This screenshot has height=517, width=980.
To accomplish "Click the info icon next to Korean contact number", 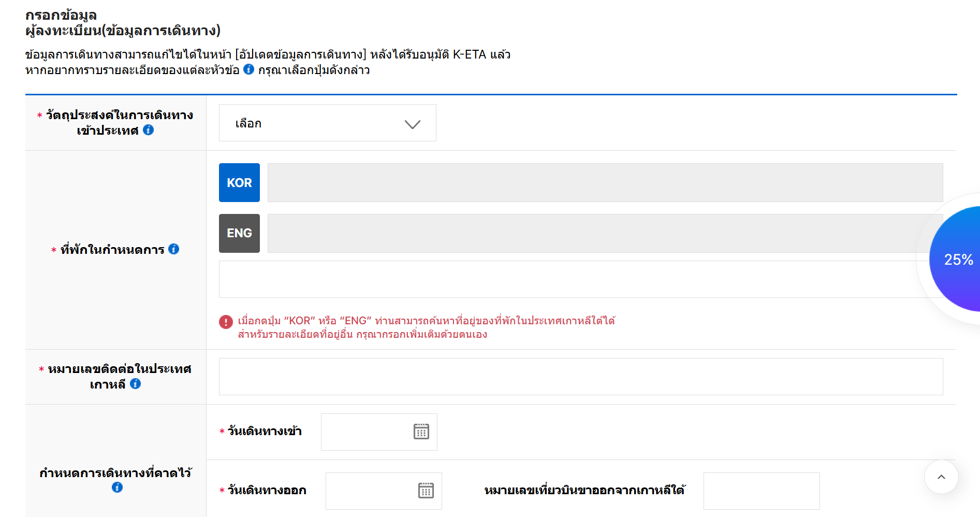I will point(136,384).
